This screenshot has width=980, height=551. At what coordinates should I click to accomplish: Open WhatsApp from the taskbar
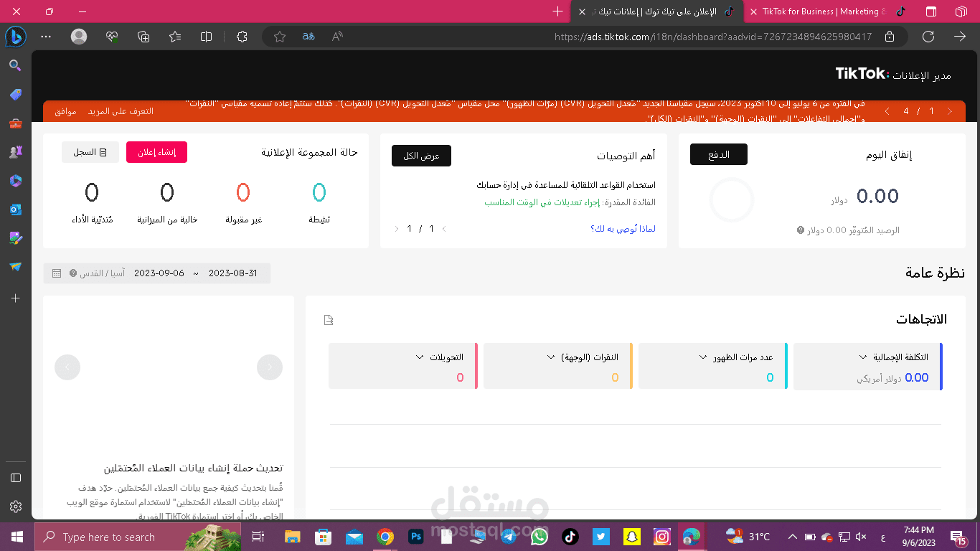click(539, 537)
